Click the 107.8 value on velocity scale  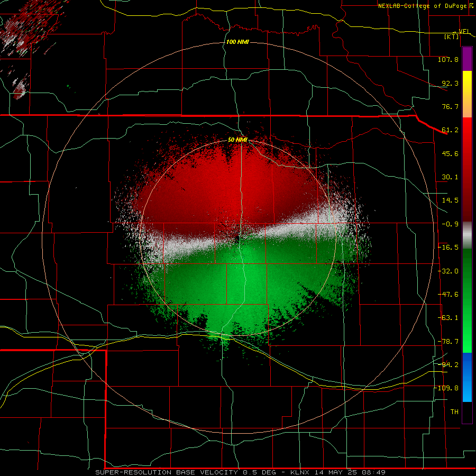(448, 59)
